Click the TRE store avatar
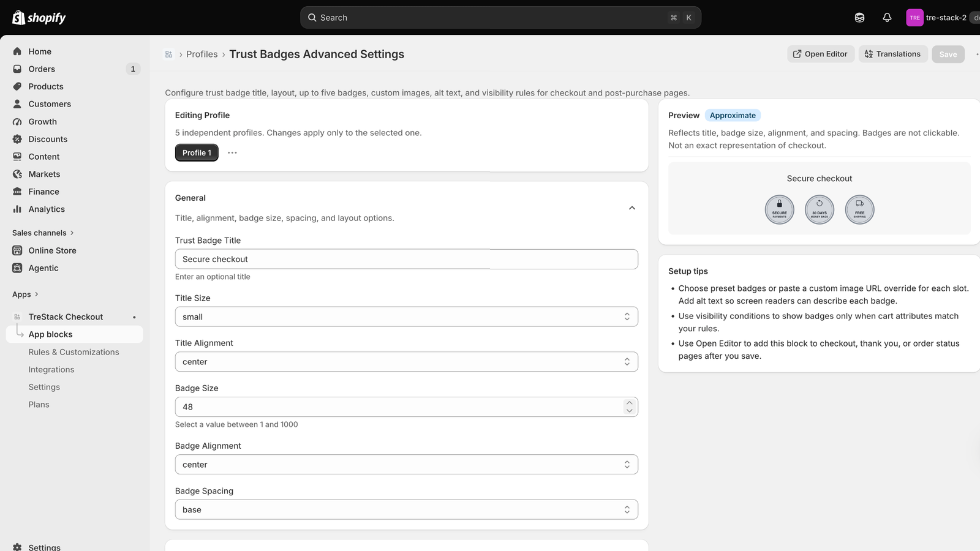The image size is (980, 551). (x=914, y=18)
